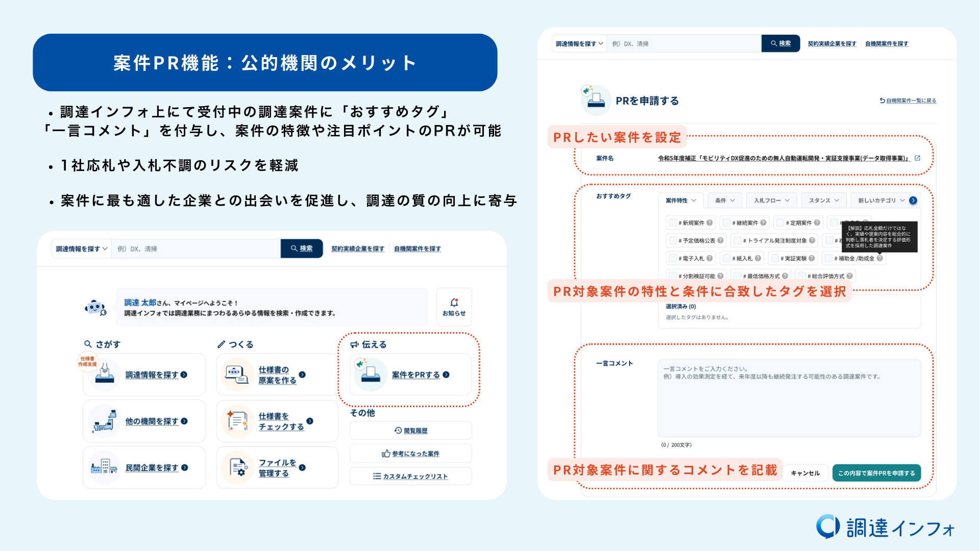Expand 調達情報を探す dropdown in right panel
This screenshot has width=980, height=551.
579,44
